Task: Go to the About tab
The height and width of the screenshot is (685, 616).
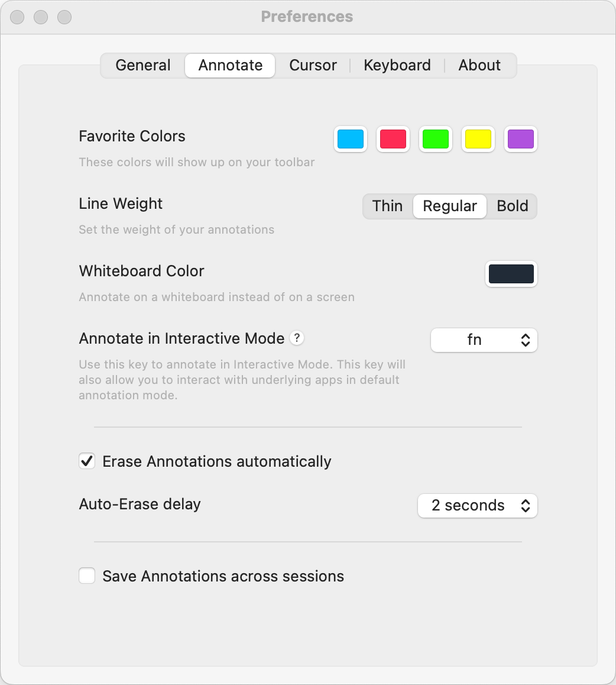Action: coord(479,66)
